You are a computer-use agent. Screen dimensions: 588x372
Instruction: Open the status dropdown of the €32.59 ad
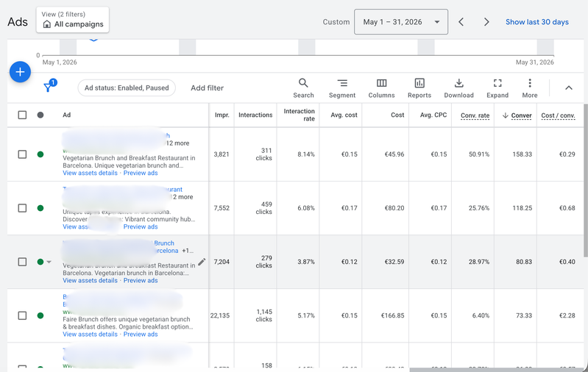pos(49,262)
